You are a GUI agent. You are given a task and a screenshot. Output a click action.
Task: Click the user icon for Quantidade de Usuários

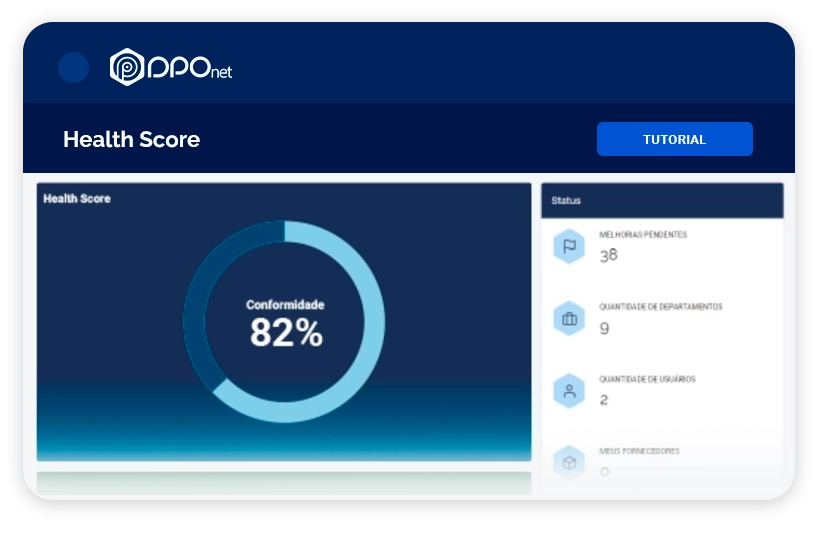(569, 391)
